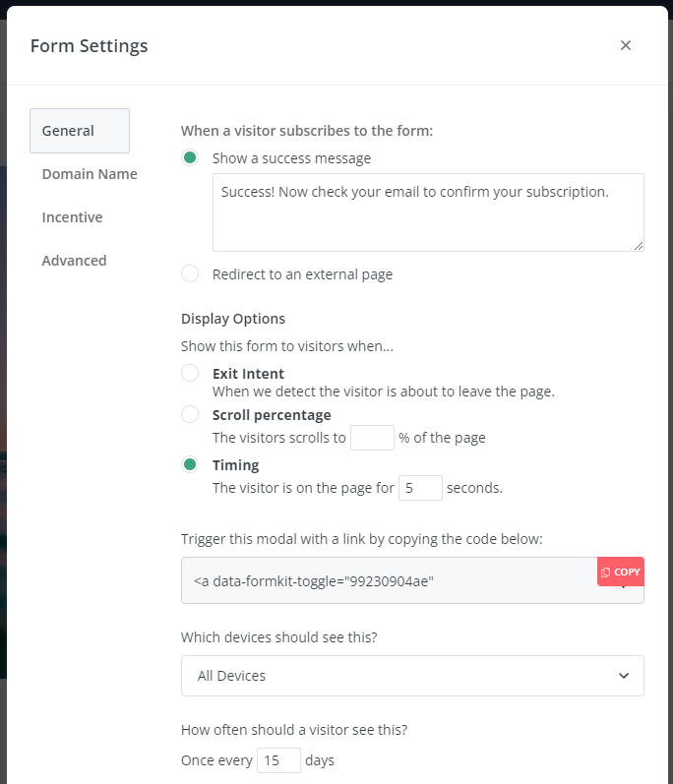Copy the modal trigger code
The image size is (673, 784).
tap(621, 572)
